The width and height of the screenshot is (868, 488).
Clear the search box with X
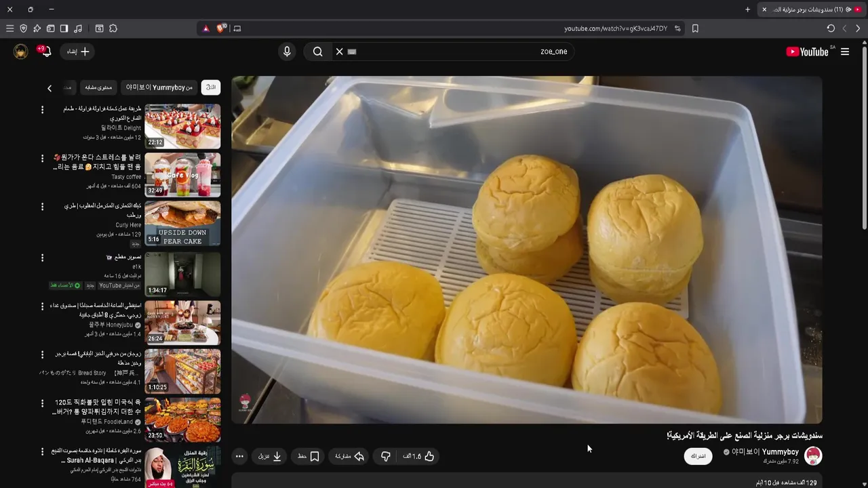coord(340,52)
